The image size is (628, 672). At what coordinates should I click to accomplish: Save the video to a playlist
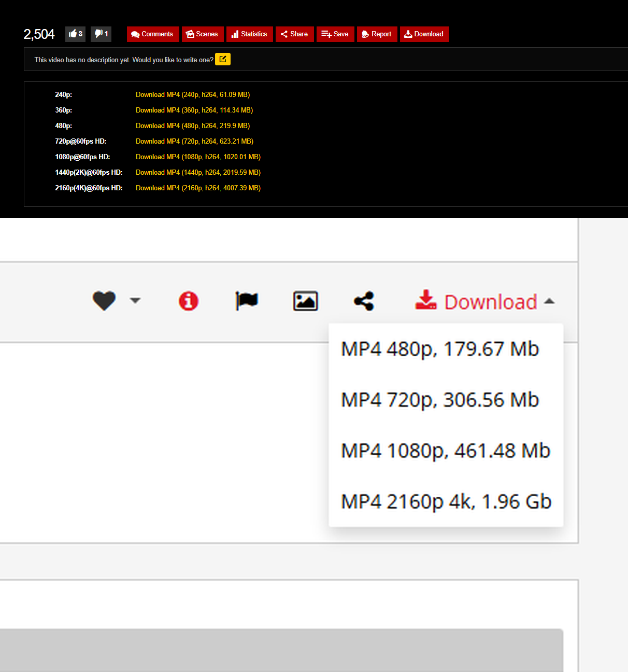point(335,34)
